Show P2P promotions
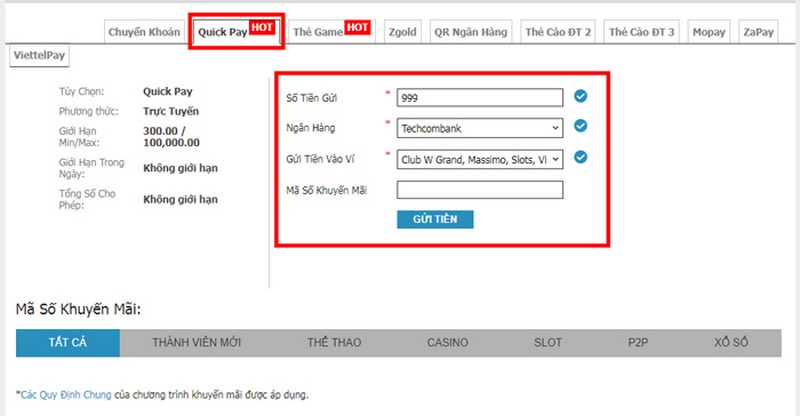 click(638, 342)
